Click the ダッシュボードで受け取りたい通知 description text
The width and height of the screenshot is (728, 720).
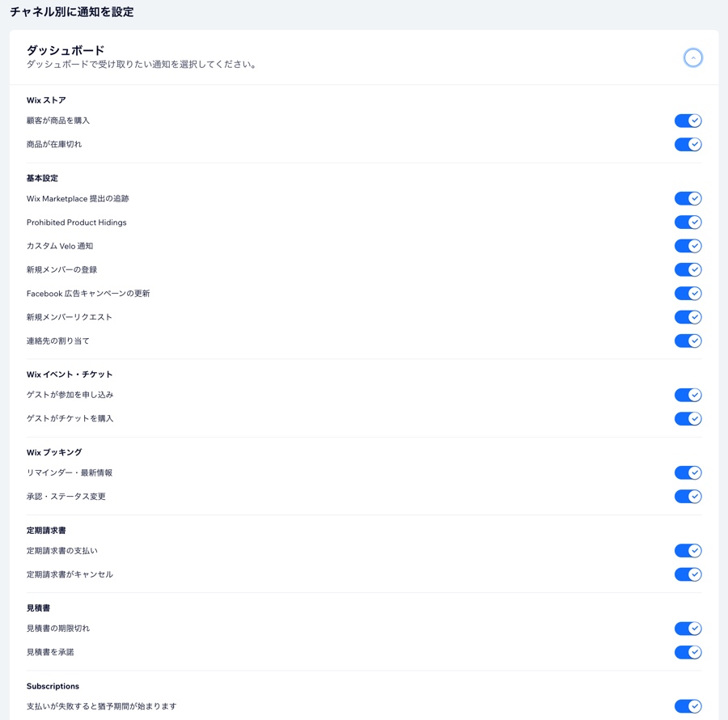click(x=142, y=65)
